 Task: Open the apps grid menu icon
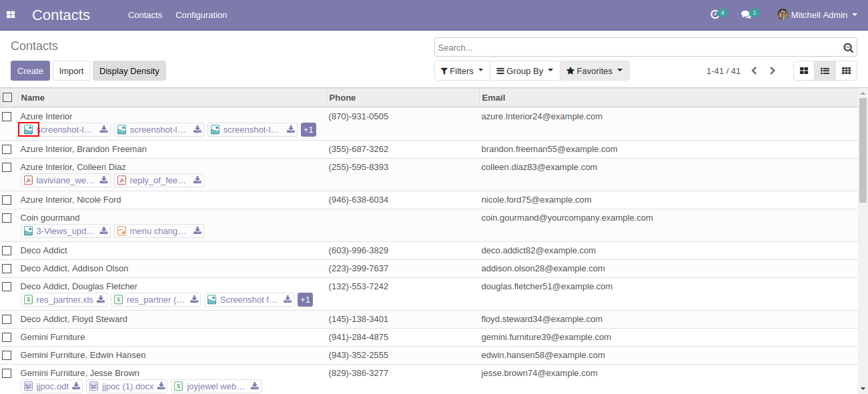pyautogui.click(x=11, y=15)
